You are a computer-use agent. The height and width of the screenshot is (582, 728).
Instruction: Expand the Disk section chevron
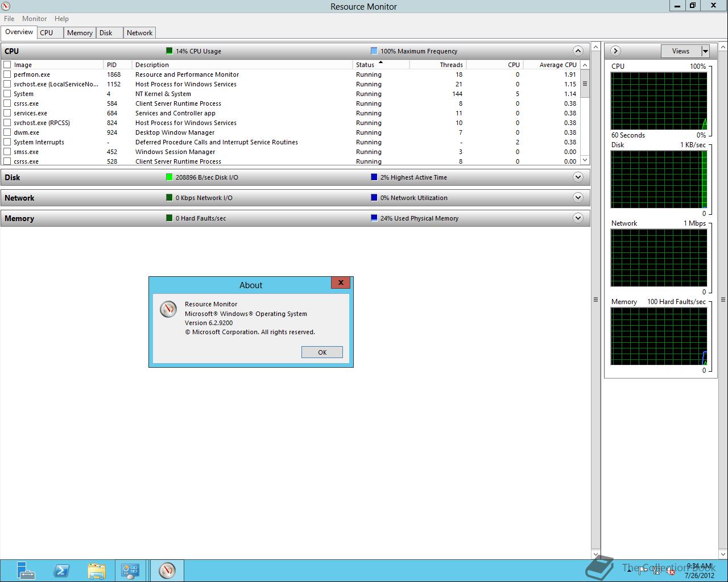(x=578, y=177)
